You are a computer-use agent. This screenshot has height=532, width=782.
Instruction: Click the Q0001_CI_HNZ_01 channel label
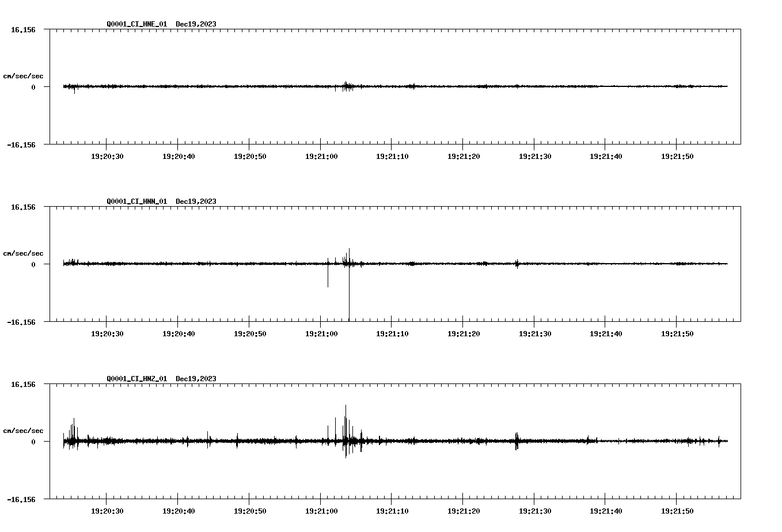pos(136,379)
